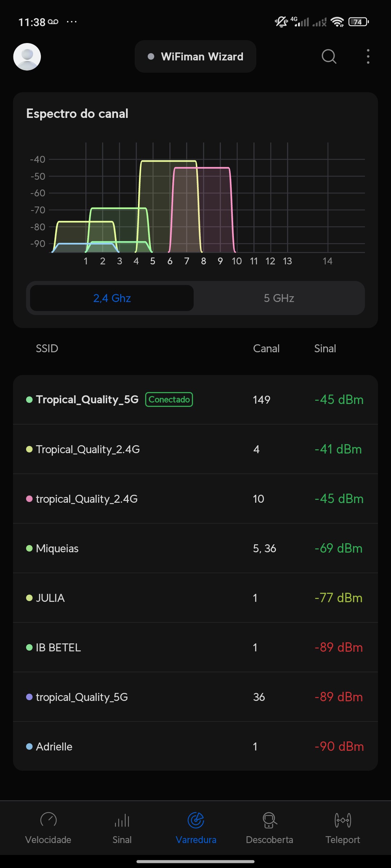
Task: Select the 2,4 Ghz band
Action: click(112, 298)
